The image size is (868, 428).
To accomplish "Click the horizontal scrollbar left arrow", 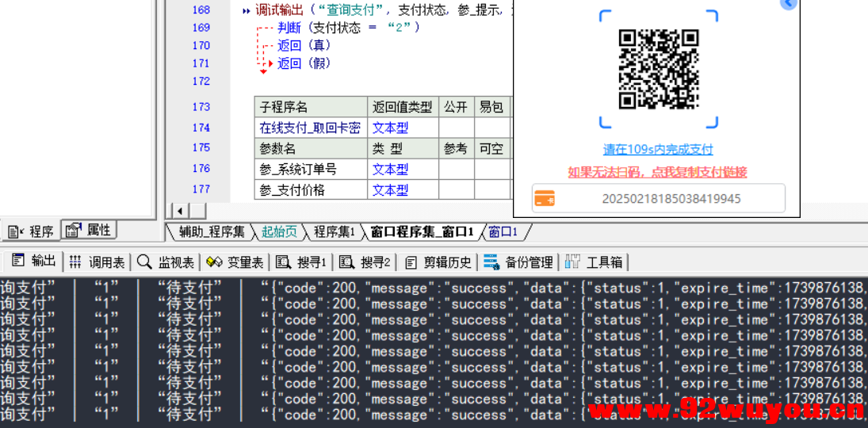I will pyautogui.click(x=180, y=211).
